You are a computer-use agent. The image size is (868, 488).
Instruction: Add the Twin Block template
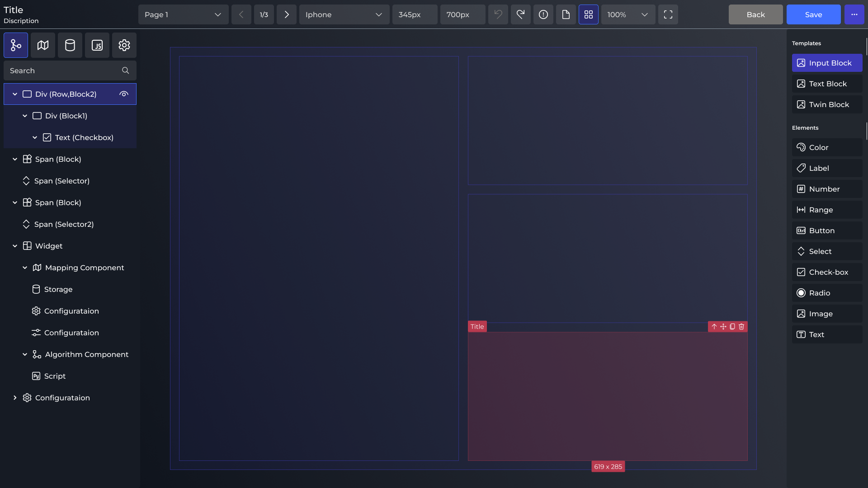tap(827, 104)
